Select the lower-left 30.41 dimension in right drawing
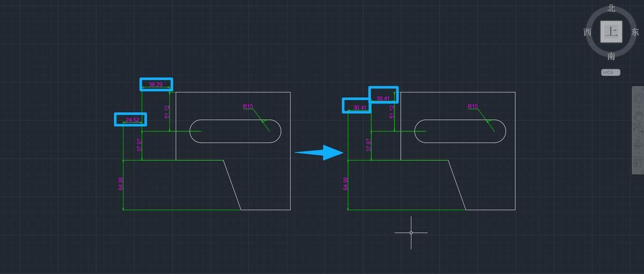 click(360, 107)
